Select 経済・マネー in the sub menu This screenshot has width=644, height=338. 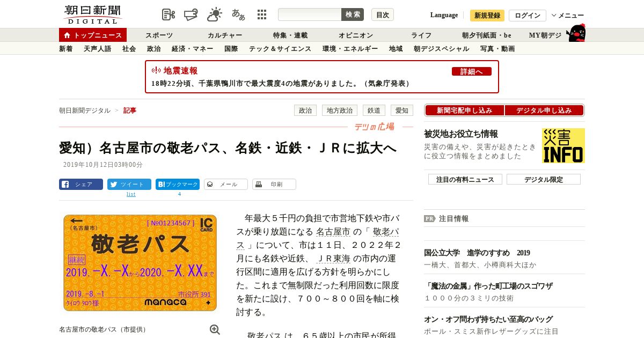coord(193,49)
